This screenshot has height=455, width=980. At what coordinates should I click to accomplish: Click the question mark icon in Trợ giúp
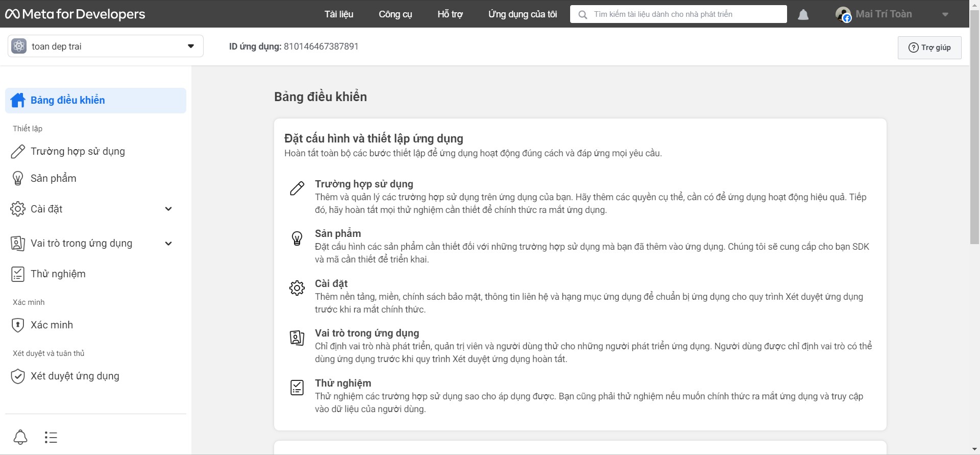(x=914, y=47)
